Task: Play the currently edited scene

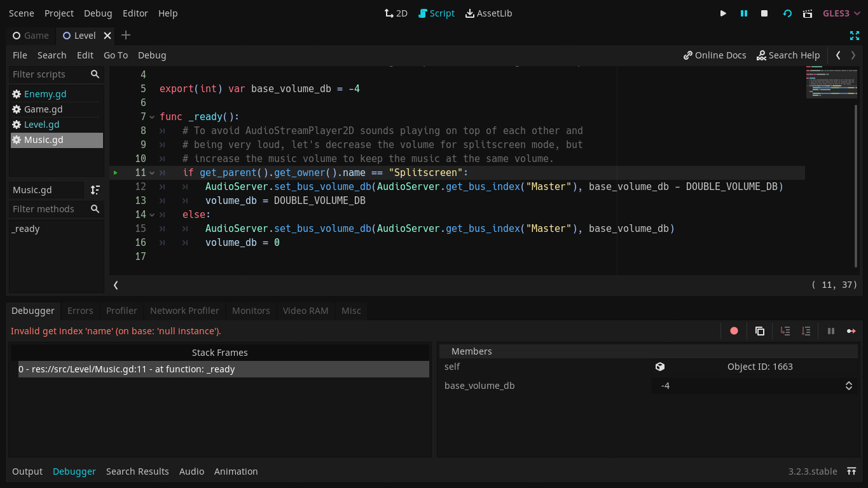Action: (787, 13)
